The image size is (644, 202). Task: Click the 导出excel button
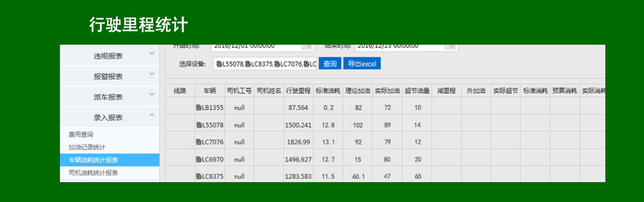click(362, 64)
